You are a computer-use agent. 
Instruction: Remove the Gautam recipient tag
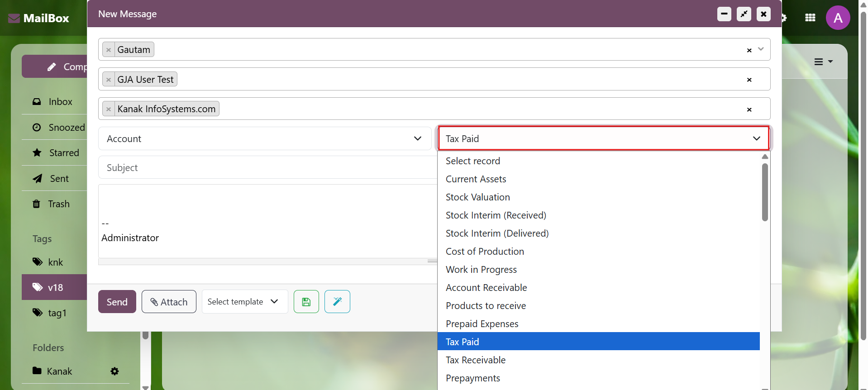(109, 50)
